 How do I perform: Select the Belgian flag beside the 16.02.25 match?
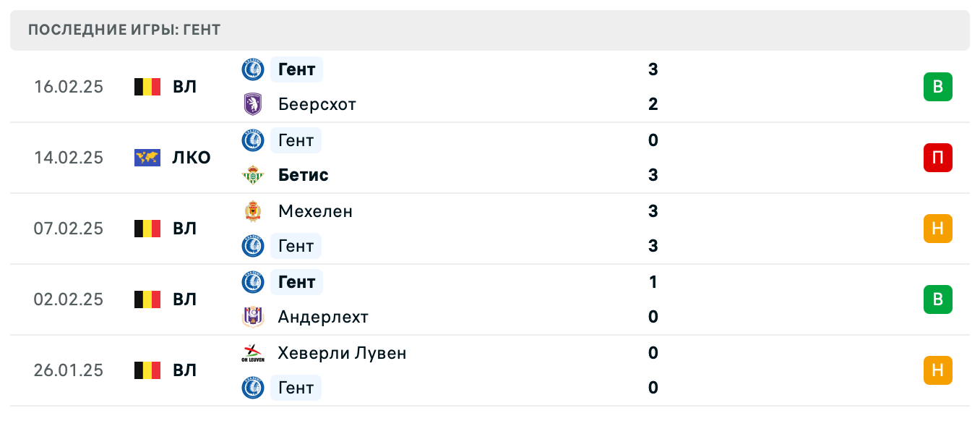click(147, 86)
